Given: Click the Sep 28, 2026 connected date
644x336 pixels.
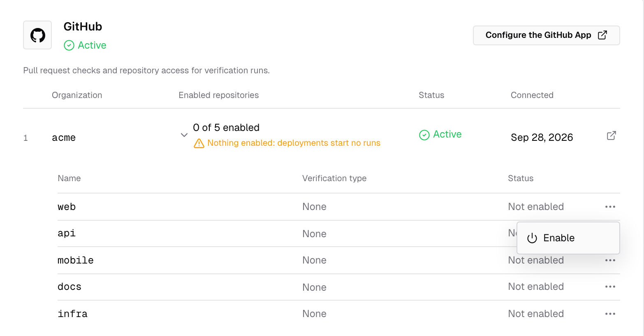Looking at the screenshot, I should click(x=542, y=138).
